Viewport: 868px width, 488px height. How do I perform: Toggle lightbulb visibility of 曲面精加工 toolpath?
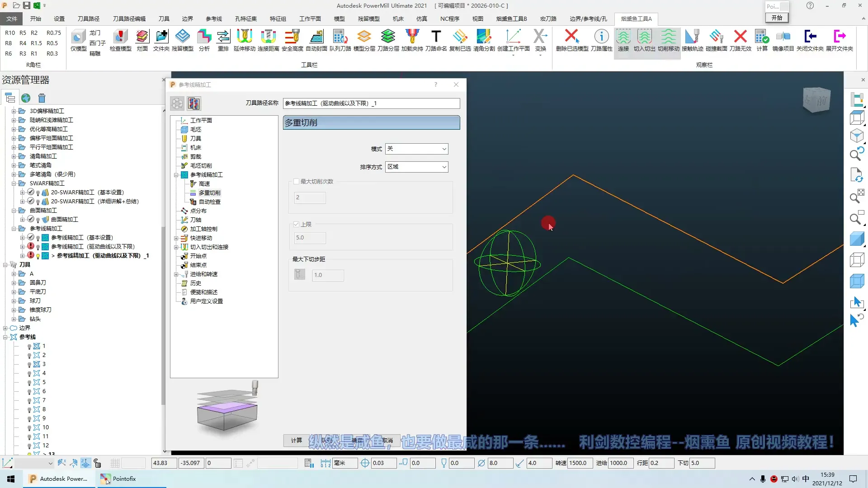[x=38, y=220]
